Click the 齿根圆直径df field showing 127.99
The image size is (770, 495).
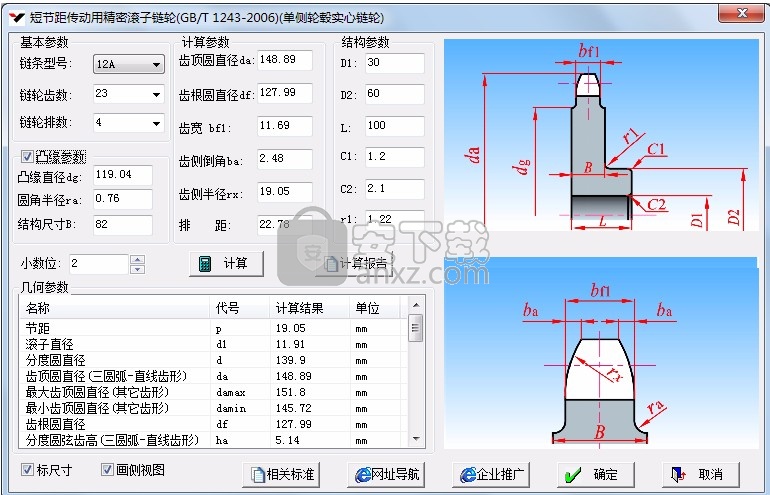[285, 93]
